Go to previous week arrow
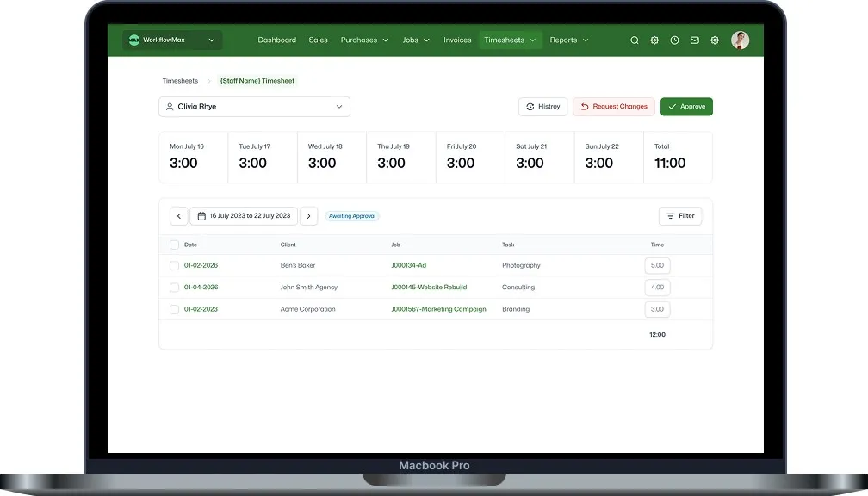Viewport: 868px width, 496px height. pos(179,216)
